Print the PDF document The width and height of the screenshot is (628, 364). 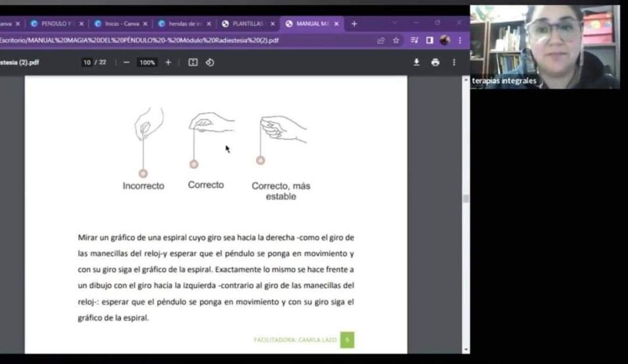click(435, 62)
